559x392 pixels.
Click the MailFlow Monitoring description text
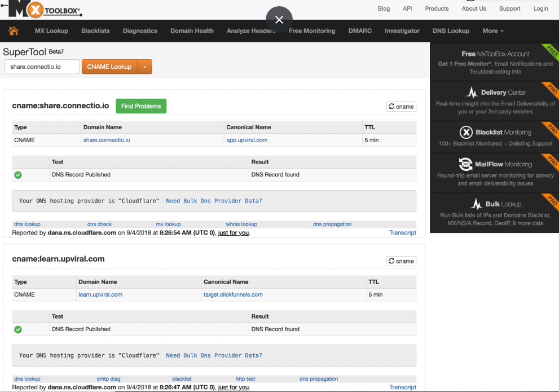496,179
